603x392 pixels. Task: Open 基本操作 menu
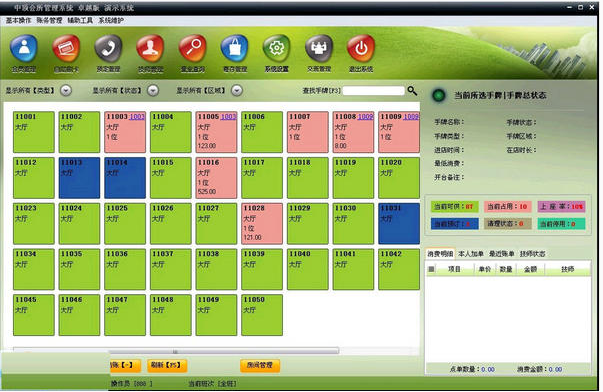pos(18,20)
